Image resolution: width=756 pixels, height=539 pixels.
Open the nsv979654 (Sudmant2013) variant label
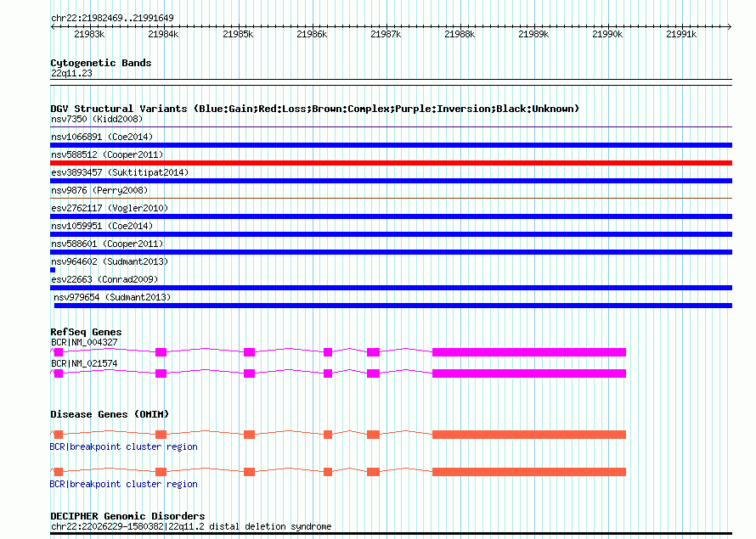pyautogui.click(x=112, y=297)
